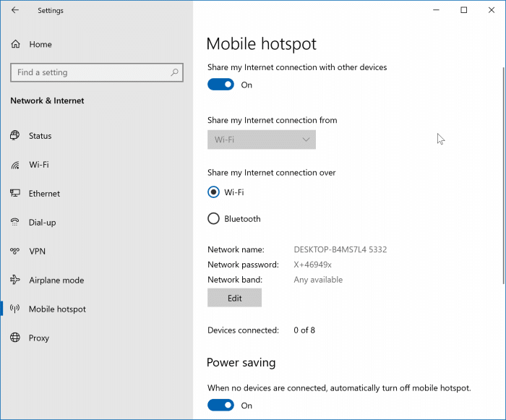Disable the Power saving toggle
The height and width of the screenshot is (420, 506).
tap(220, 405)
